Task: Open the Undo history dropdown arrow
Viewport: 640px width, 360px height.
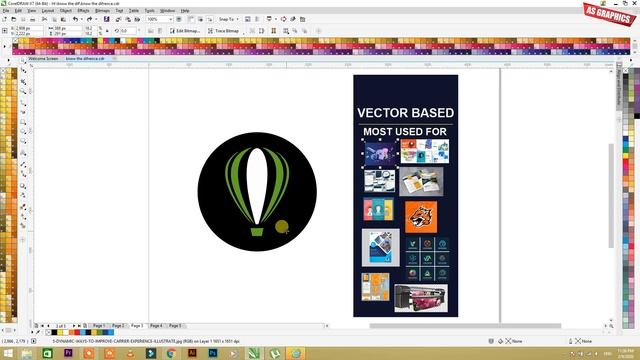Action: click(x=81, y=19)
